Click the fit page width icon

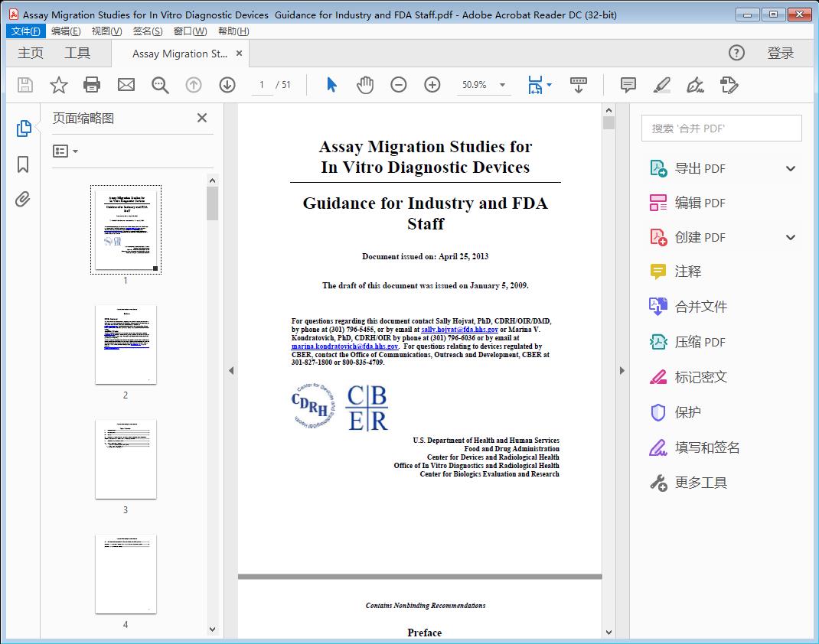[x=535, y=85]
